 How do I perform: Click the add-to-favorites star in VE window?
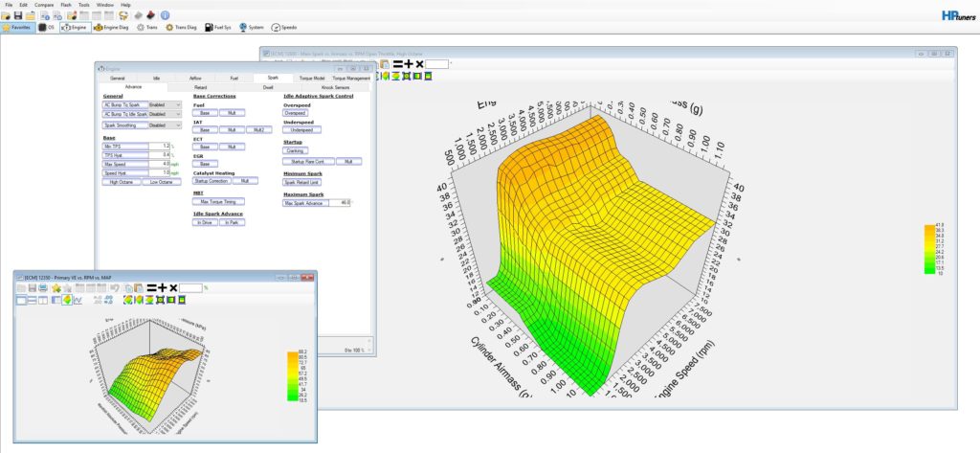click(x=58, y=287)
